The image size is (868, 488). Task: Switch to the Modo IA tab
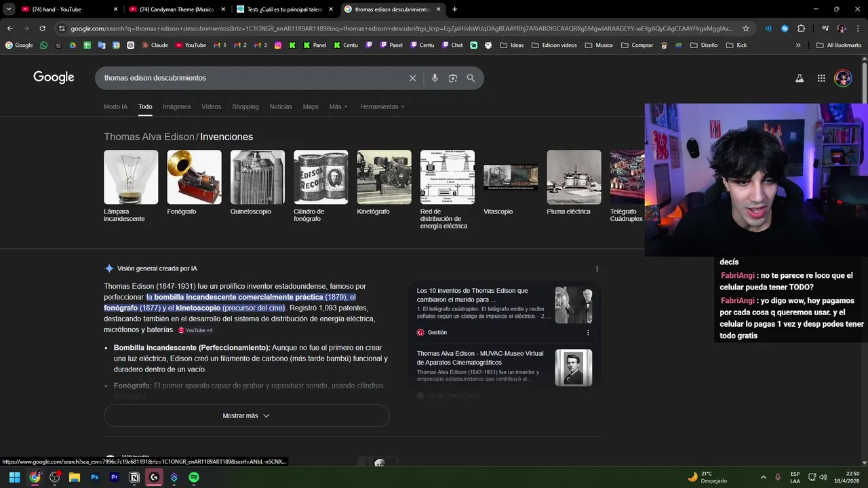(115, 106)
